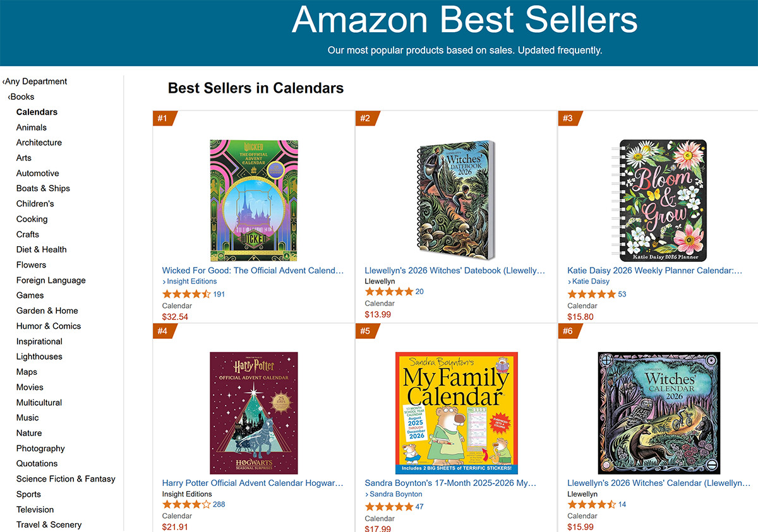Open the Katie Daisy planner's star rating
The height and width of the screenshot is (532, 758).
[591, 294]
